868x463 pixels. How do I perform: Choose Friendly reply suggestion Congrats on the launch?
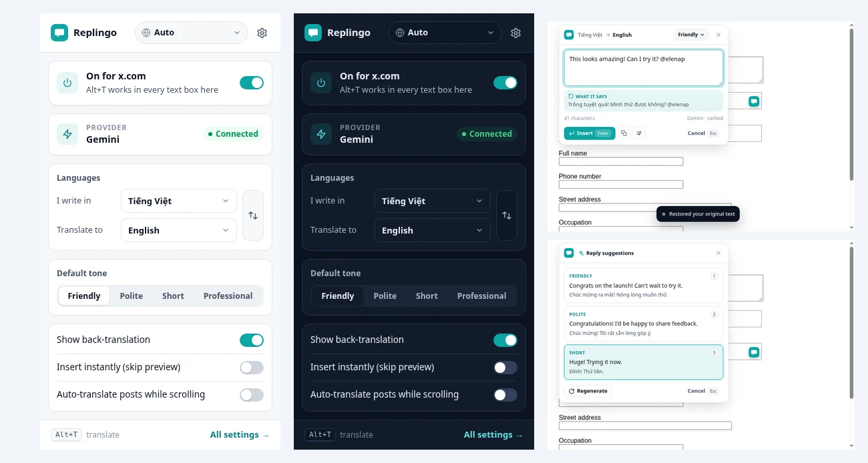click(x=644, y=286)
